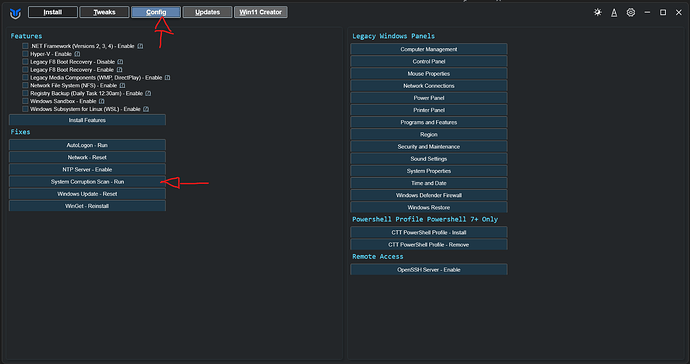Click WinGet - Reinstall button
This screenshot has width=690, height=364.
coord(87,206)
